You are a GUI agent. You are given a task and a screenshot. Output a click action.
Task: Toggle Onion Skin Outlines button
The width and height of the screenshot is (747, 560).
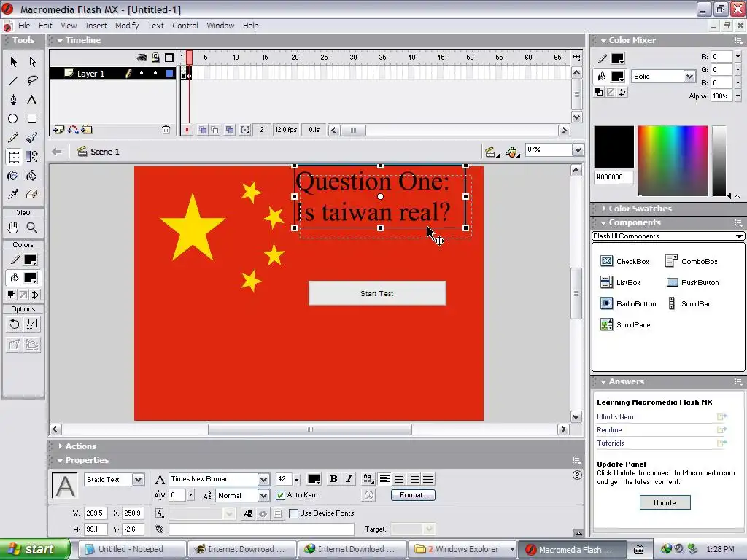(215, 130)
